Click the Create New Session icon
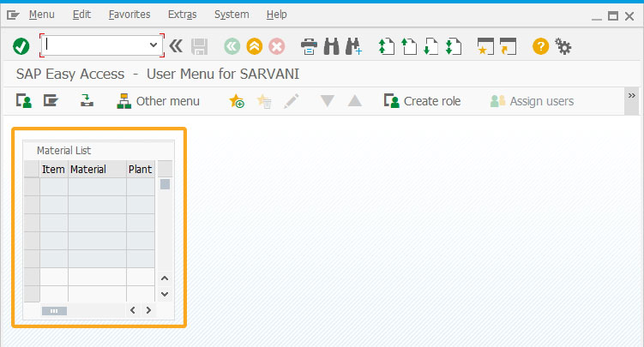644x347 pixels. [x=485, y=46]
